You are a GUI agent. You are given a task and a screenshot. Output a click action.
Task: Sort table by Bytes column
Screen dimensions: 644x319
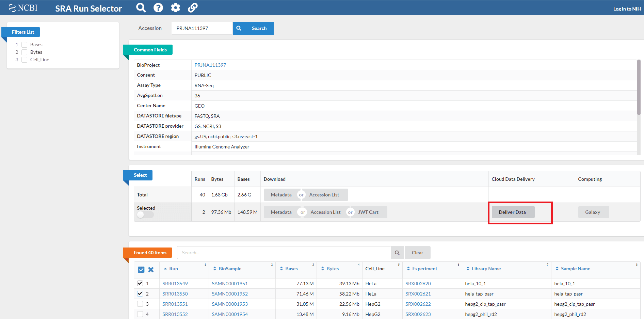(330, 269)
